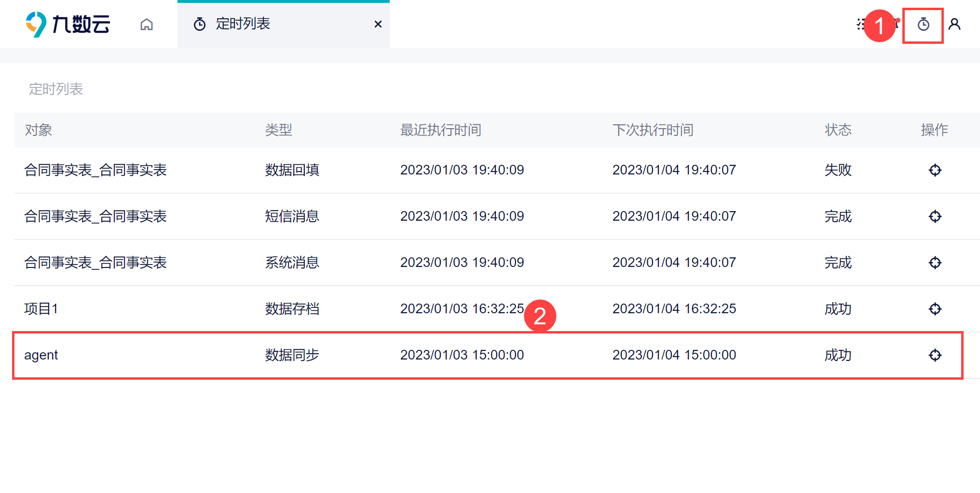This screenshot has width=980, height=493.
Task: Click the 类型 column header
Action: pos(279,130)
